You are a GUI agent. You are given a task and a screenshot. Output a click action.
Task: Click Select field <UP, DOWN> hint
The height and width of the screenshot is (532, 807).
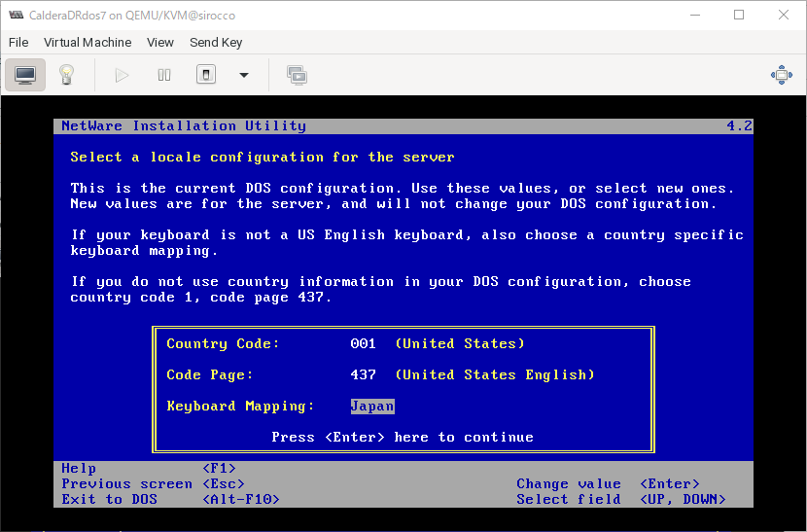[621, 499]
